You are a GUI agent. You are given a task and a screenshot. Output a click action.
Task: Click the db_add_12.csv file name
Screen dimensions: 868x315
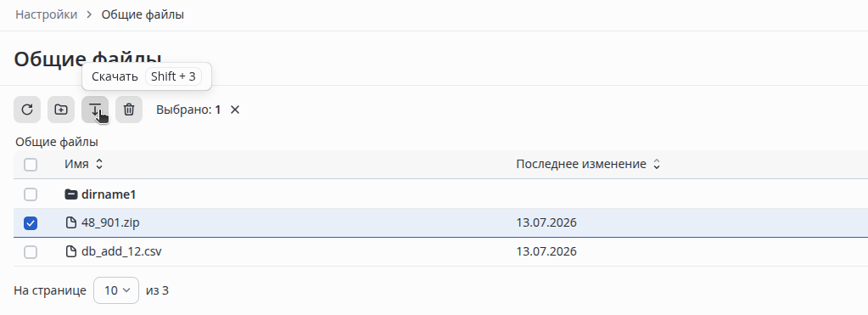tap(121, 252)
